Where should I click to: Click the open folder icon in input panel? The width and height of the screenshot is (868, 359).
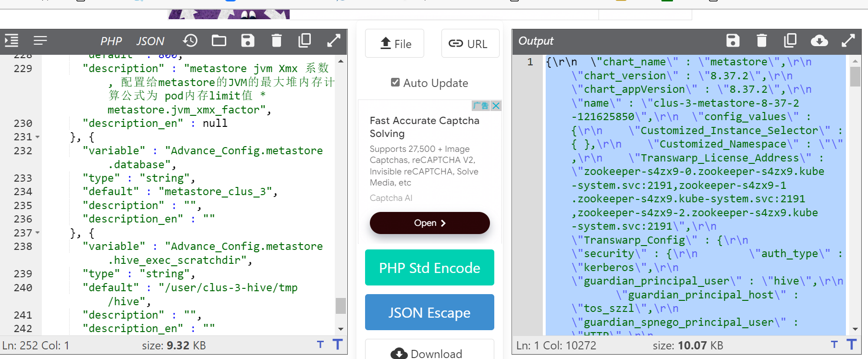pyautogui.click(x=219, y=41)
